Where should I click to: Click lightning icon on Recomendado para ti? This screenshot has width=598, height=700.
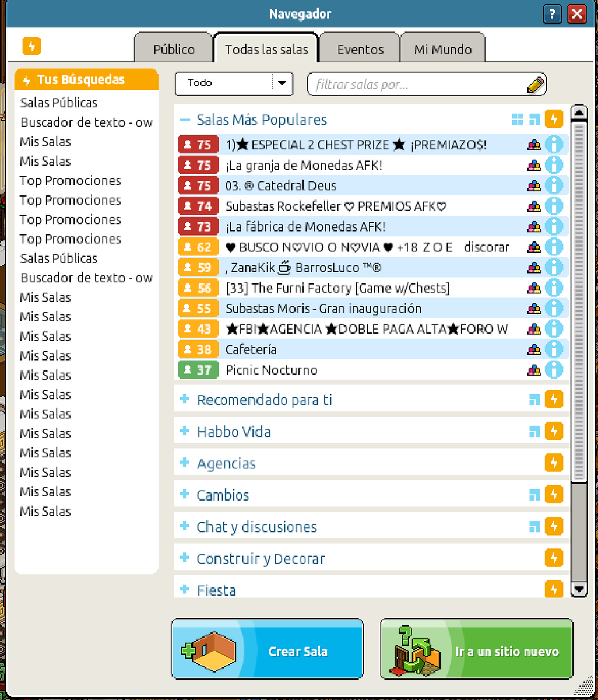click(554, 400)
